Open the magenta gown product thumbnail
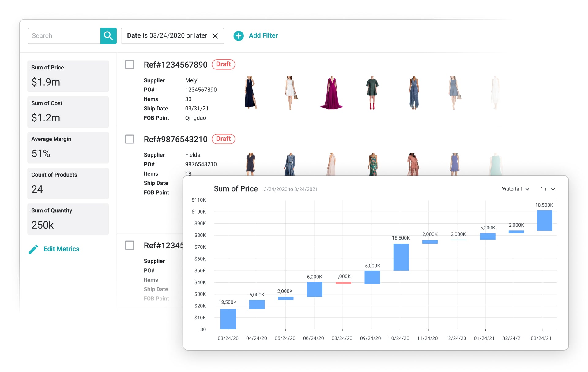This screenshot has height=372, width=588. click(x=331, y=93)
